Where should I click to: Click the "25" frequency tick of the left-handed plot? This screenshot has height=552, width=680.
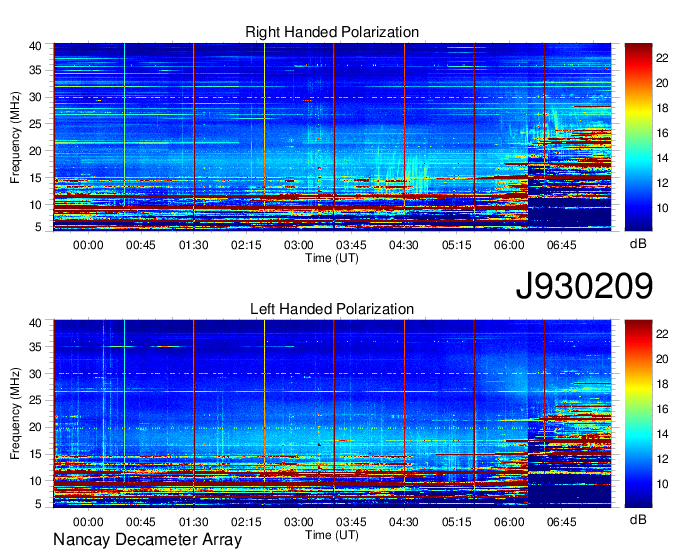[x=35, y=401]
